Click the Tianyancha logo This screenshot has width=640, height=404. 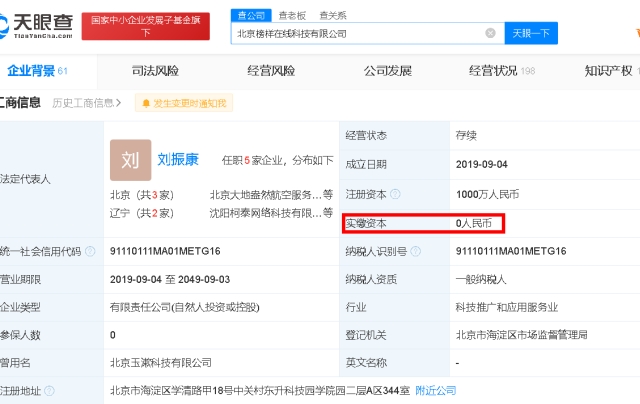36,26
